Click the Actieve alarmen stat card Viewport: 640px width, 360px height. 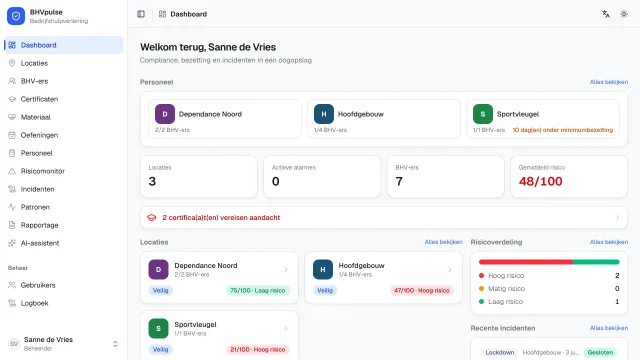click(x=322, y=176)
